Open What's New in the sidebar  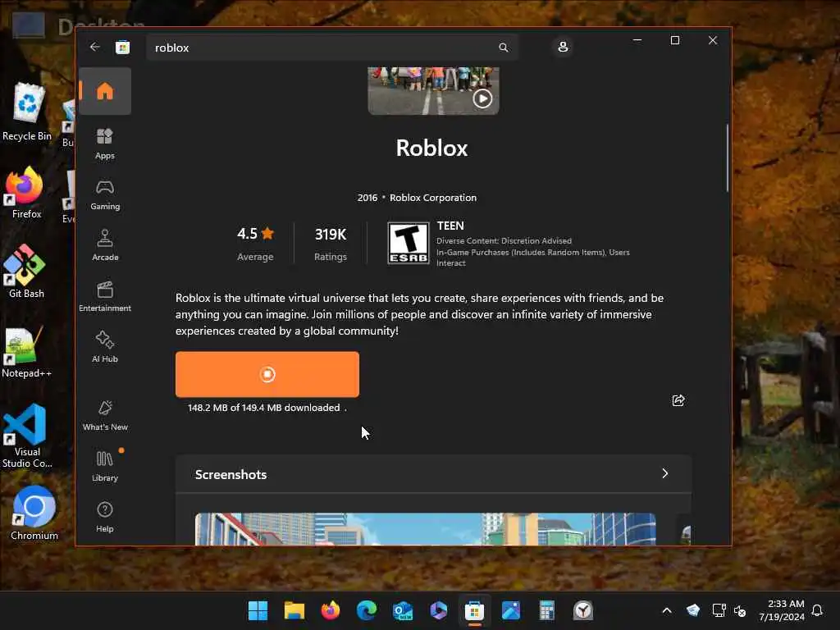pyautogui.click(x=105, y=415)
